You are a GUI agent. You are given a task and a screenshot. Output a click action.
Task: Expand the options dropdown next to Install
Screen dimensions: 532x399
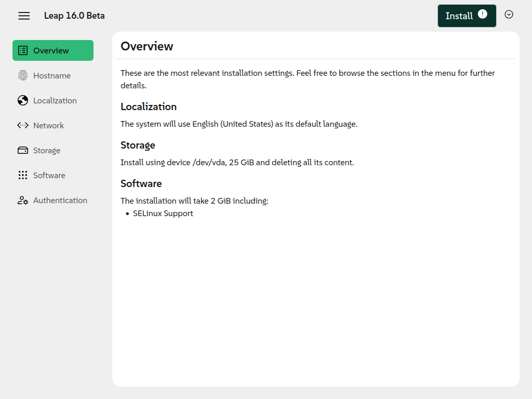click(509, 15)
